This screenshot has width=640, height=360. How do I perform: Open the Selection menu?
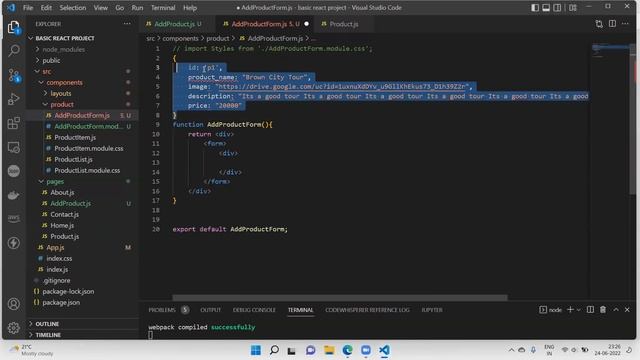(73, 7)
